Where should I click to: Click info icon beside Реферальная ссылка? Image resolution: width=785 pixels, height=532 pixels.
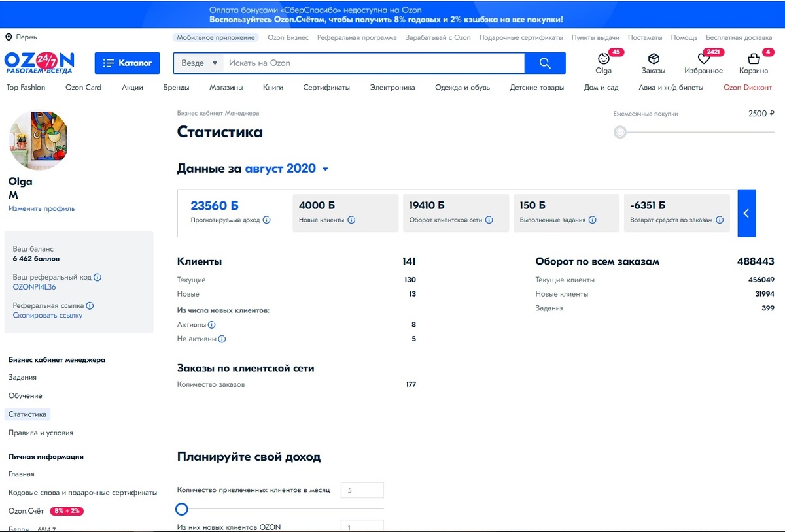90,305
